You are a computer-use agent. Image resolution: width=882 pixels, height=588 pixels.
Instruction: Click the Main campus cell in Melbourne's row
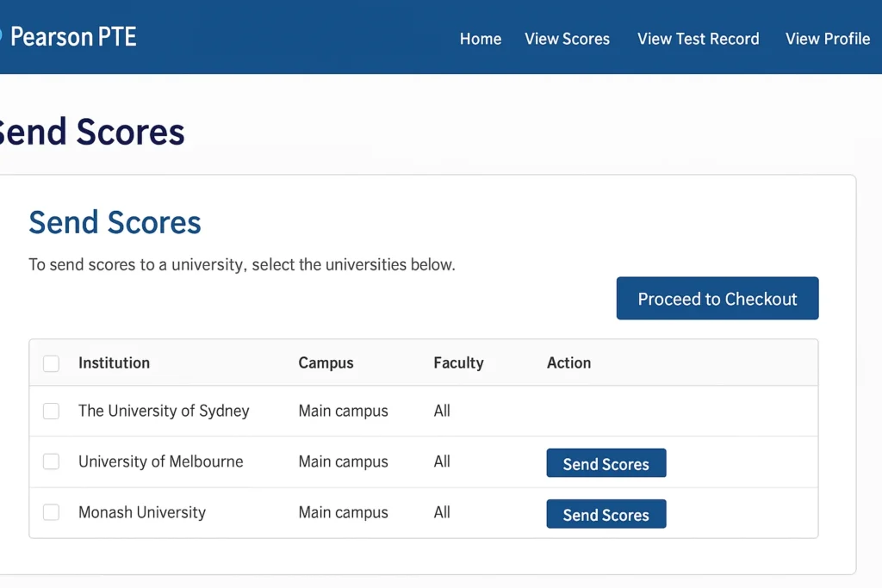click(343, 461)
